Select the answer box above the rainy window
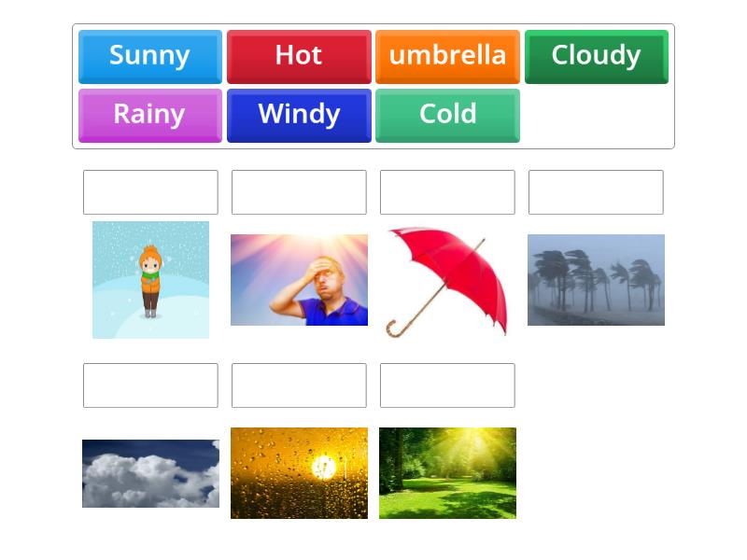Viewport: 747px width, 560px height. pyautogui.click(x=299, y=385)
